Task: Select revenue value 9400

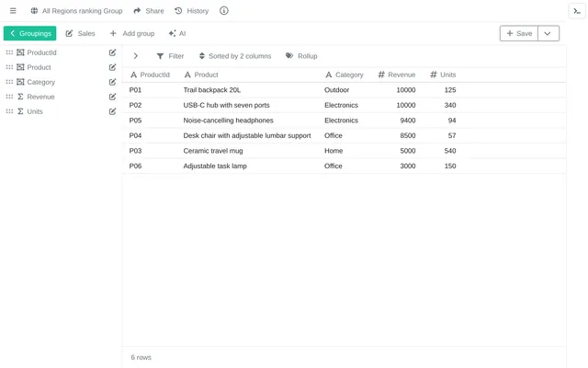Action: point(408,121)
